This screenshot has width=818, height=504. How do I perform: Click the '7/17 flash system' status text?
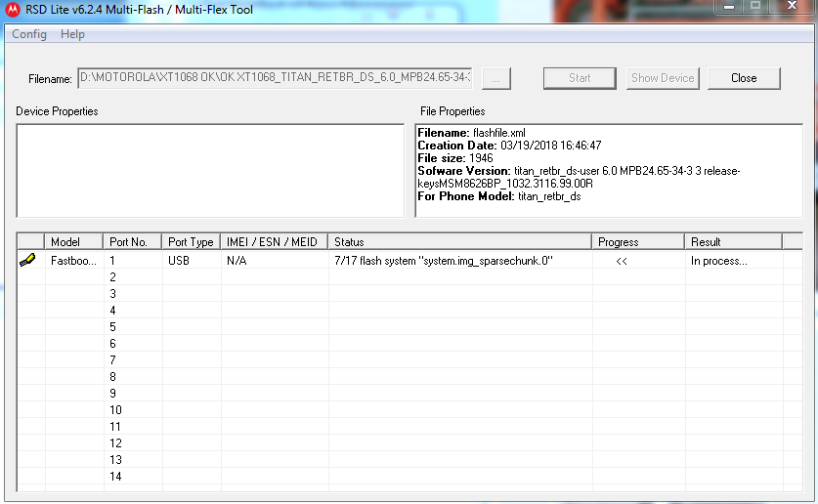444,261
